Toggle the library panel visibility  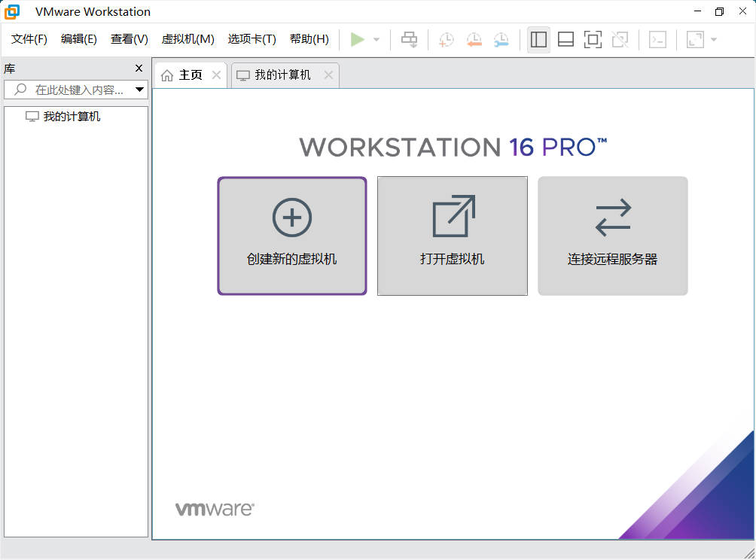click(538, 39)
